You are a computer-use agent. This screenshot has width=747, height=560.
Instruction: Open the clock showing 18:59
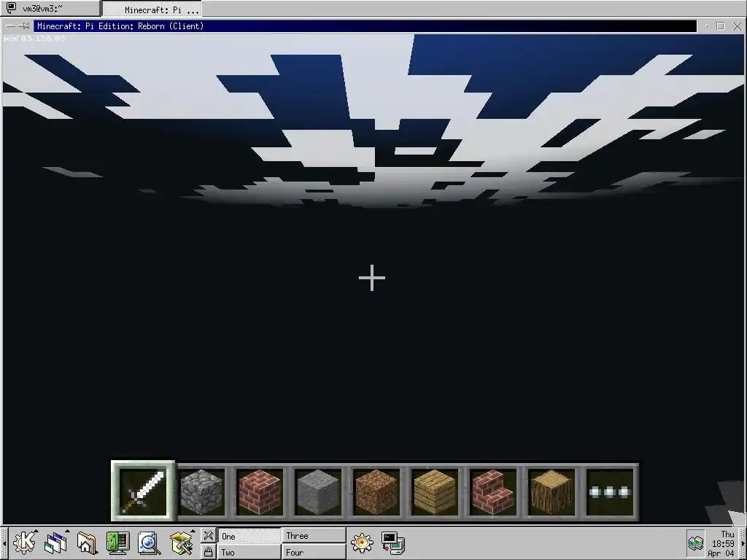pyautogui.click(x=721, y=543)
